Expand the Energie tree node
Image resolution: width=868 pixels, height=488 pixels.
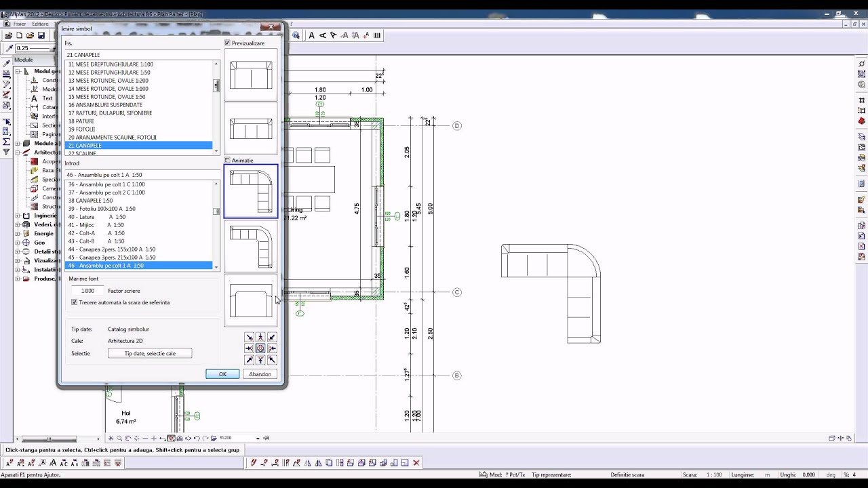tap(18, 233)
